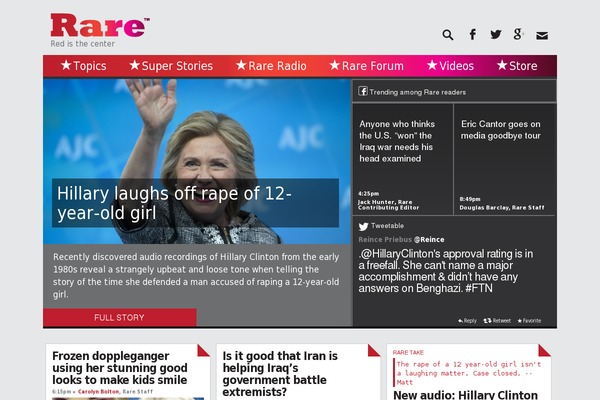Click the '8:49pm' timestamp
Viewport: 600px width, 400px height.
click(x=470, y=199)
